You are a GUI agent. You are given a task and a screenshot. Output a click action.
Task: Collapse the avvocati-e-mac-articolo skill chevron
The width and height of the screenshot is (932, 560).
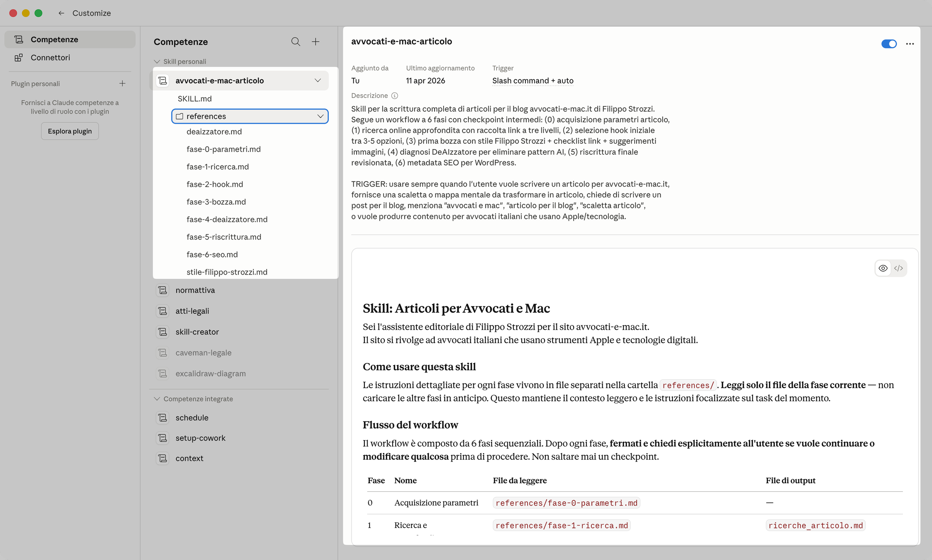(318, 80)
